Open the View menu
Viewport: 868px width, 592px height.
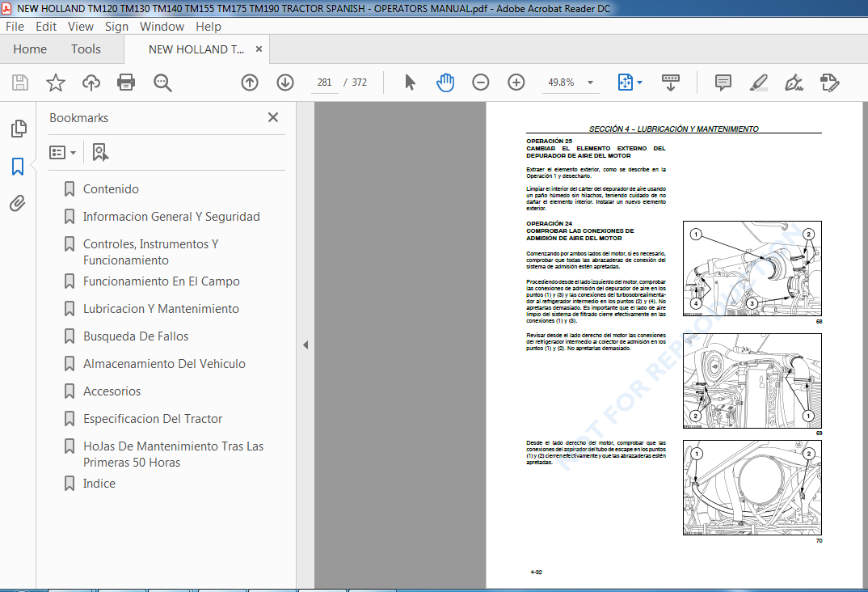[81, 26]
